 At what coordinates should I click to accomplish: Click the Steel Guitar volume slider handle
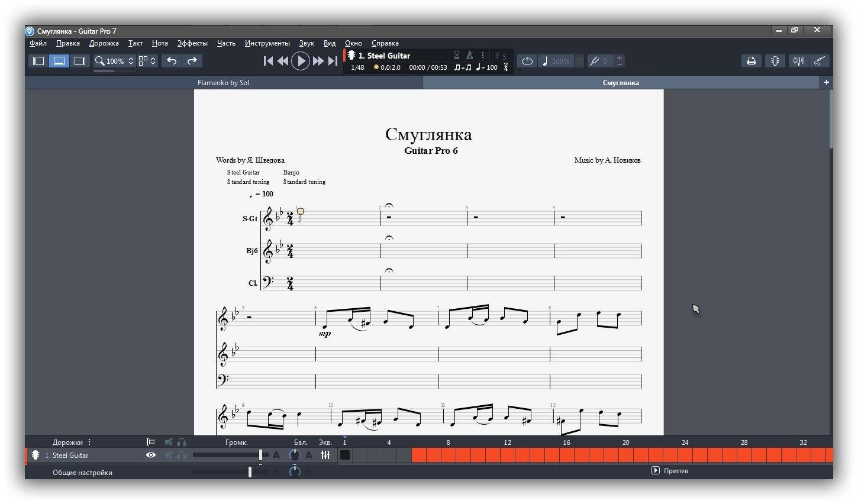260,455
